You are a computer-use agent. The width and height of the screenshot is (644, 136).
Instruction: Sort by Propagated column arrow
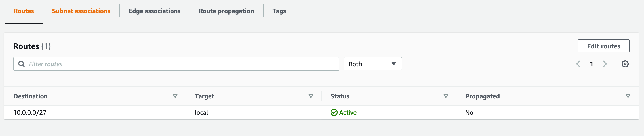coord(628,96)
